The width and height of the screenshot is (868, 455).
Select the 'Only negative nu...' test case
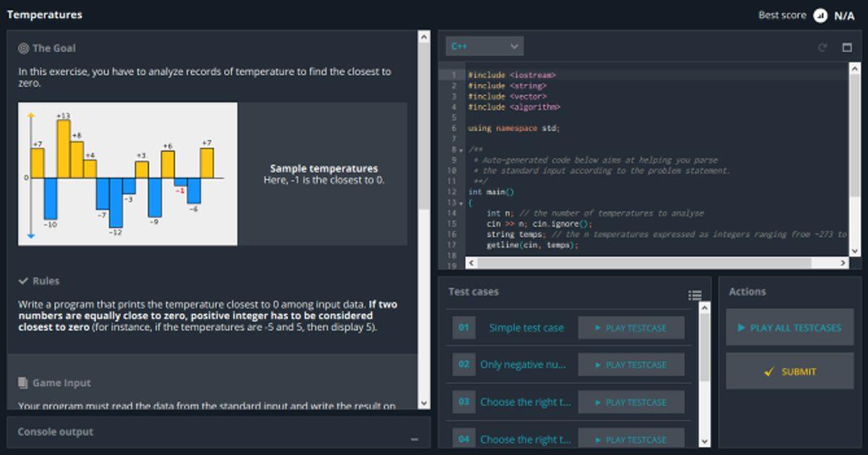[522, 365]
